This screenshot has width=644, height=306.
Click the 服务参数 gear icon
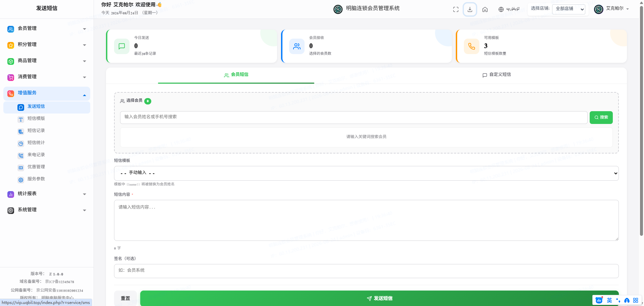pos(21,180)
